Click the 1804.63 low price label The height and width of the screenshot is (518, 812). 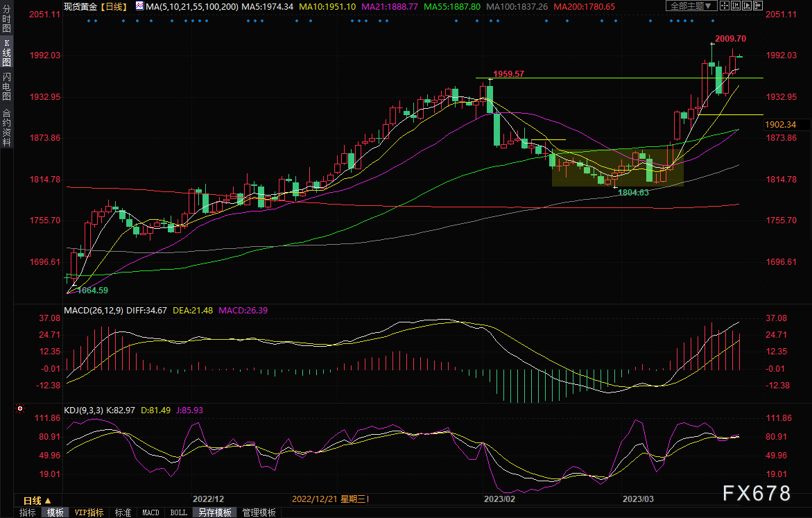633,193
